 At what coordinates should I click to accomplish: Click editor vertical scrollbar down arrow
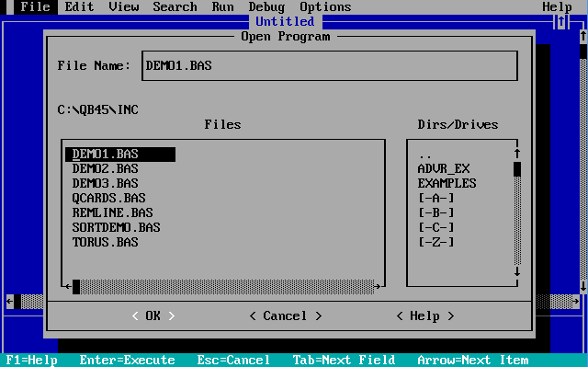583,286
